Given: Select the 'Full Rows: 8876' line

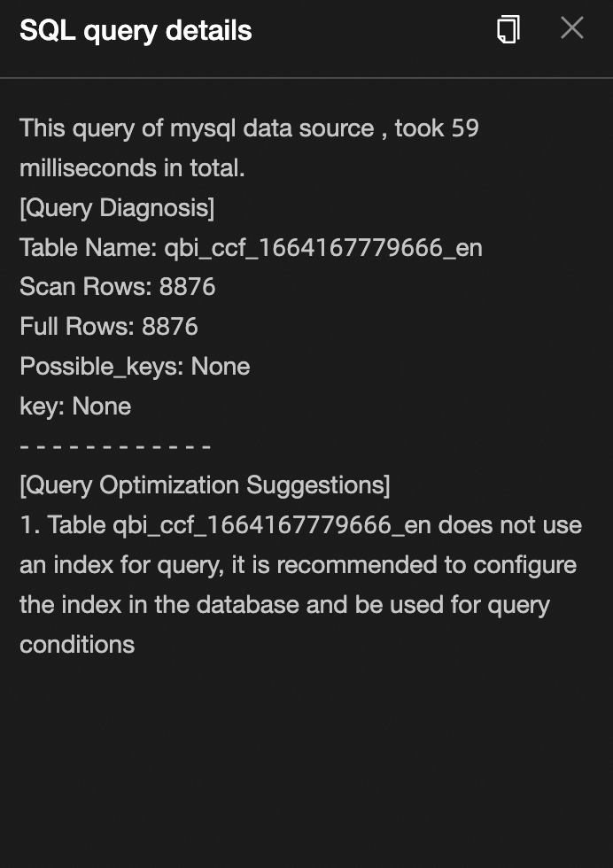Looking at the screenshot, I should (x=109, y=327).
